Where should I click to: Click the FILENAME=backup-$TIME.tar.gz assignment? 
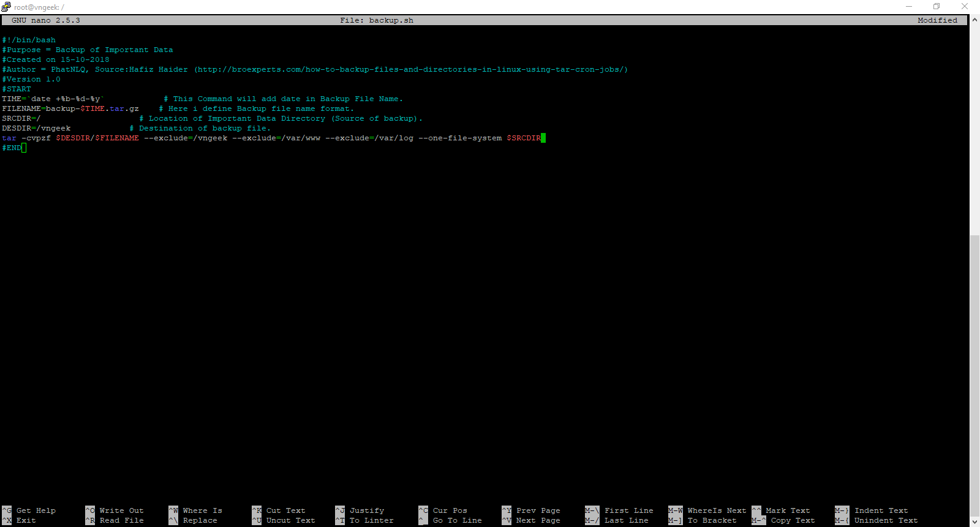click(x=70, y=108)
